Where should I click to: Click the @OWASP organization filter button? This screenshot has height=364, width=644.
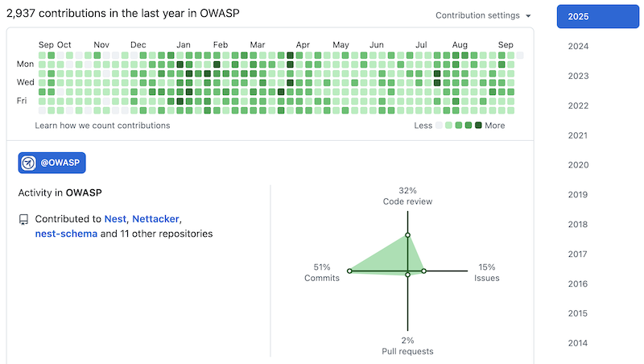[52, 163]
